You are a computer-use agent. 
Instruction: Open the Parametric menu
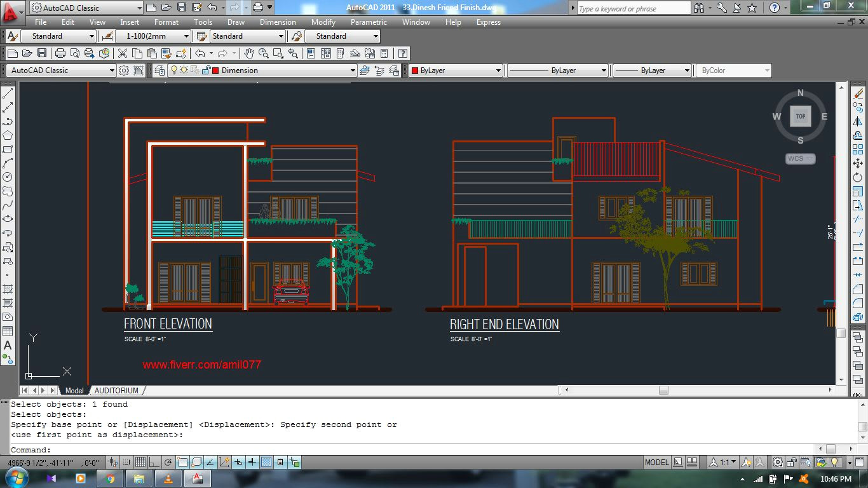(x=369, y=22)
